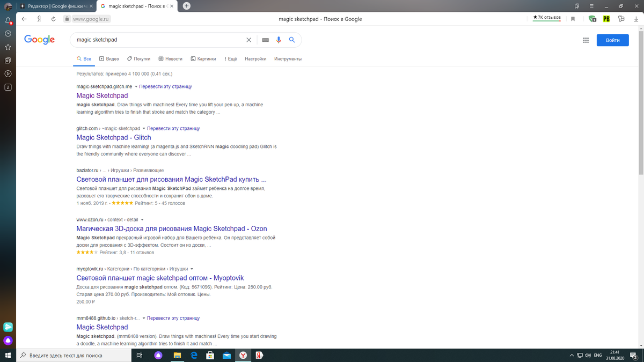Open Magic Sketchpad - Glitch result
The image size is (644, 362).
tap(114, 137)
